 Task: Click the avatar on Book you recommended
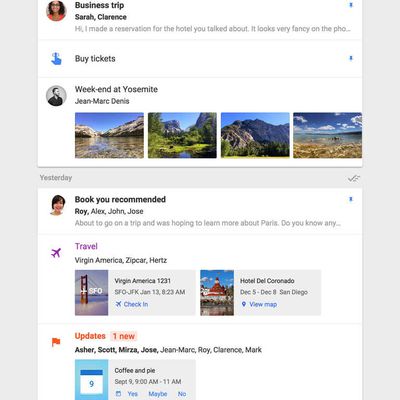57,205
